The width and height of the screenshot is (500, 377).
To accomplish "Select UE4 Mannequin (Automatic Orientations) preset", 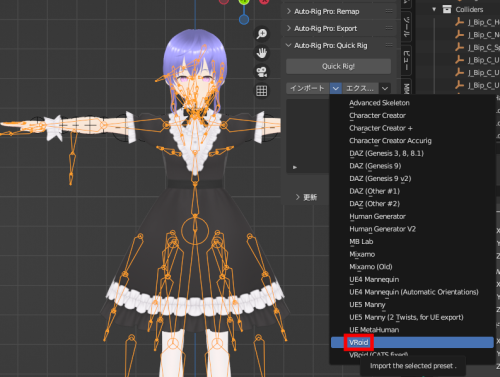I will tap(414, 292).
